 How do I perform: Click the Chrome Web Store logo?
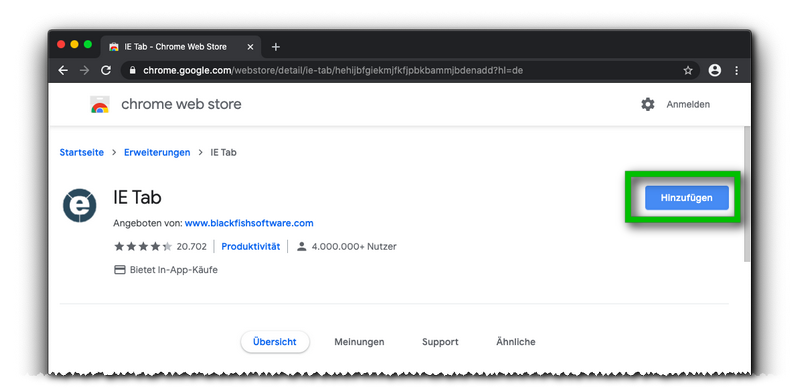(99, 104)
